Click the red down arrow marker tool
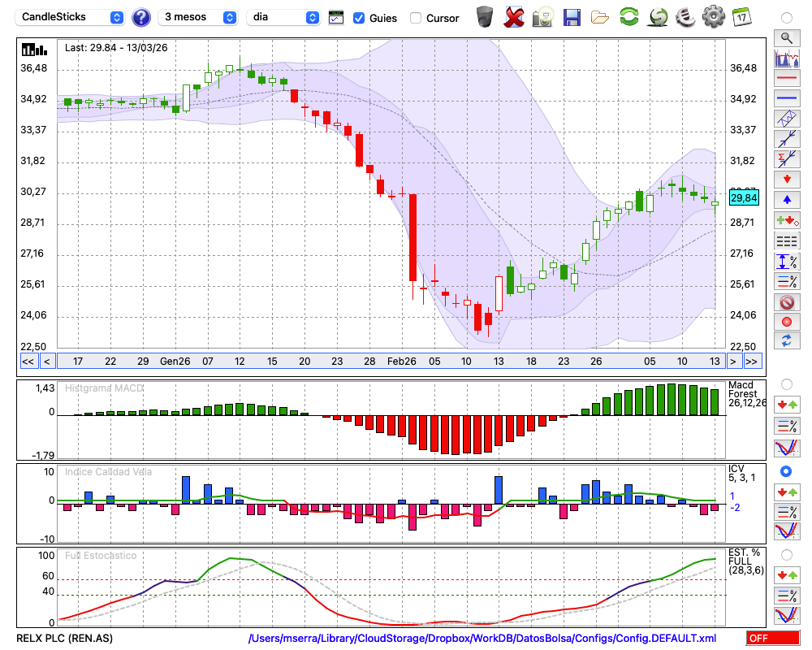The height and width of the screenshot is (650, 812). coord(787,180)
